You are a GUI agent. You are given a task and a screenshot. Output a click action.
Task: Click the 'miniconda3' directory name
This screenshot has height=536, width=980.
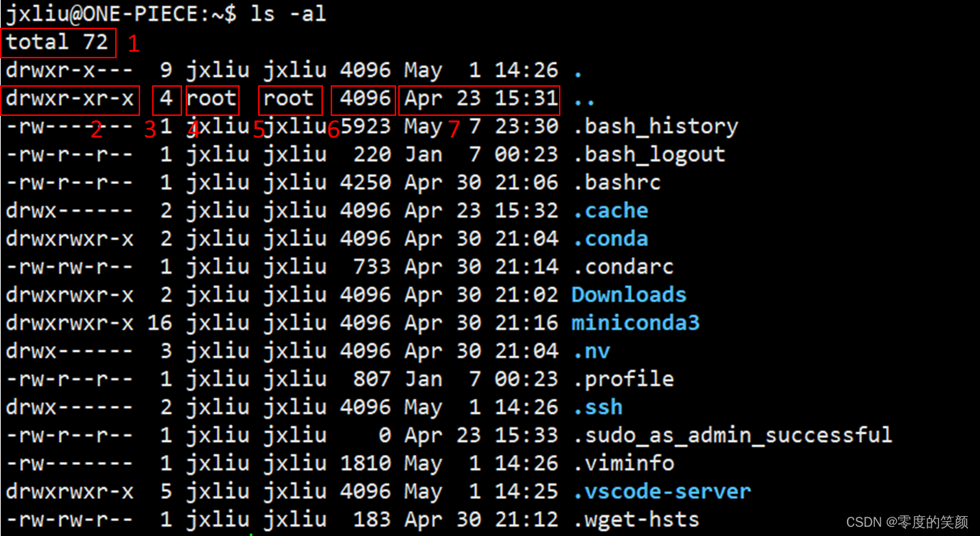click(x=636, y=323)
